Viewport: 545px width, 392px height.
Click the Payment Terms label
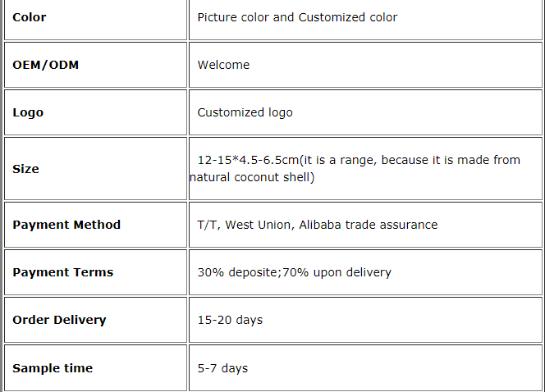pyautogui.click(x=63, y=272)
